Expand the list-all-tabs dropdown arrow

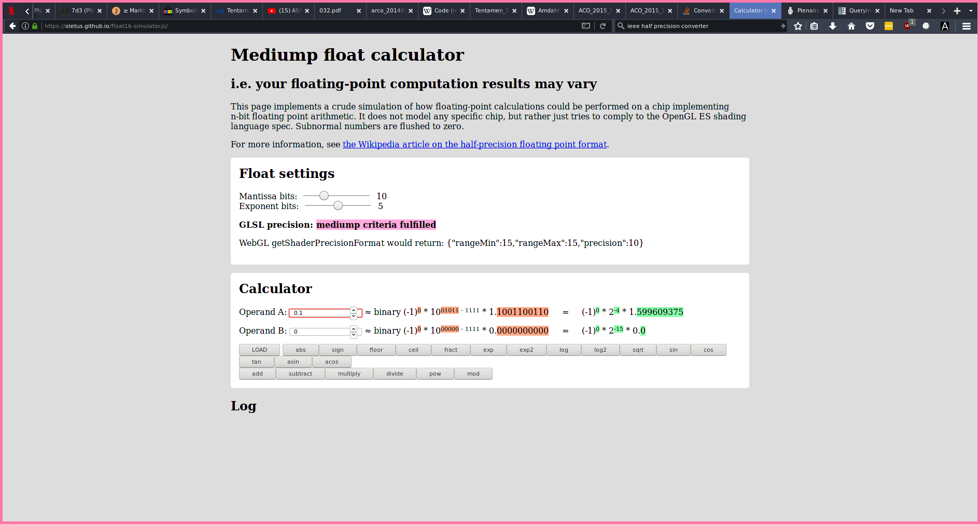[x=971, y=10]
